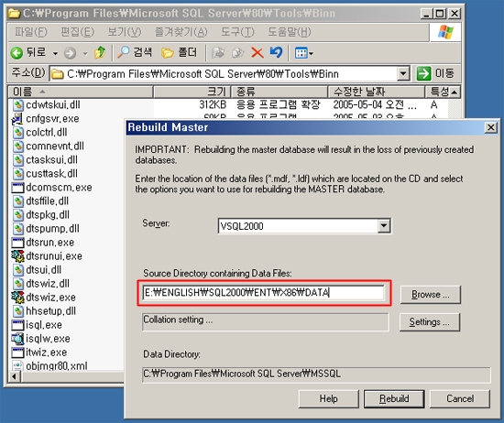Click the Windows flag logo in Explorer

coord(445,32)
